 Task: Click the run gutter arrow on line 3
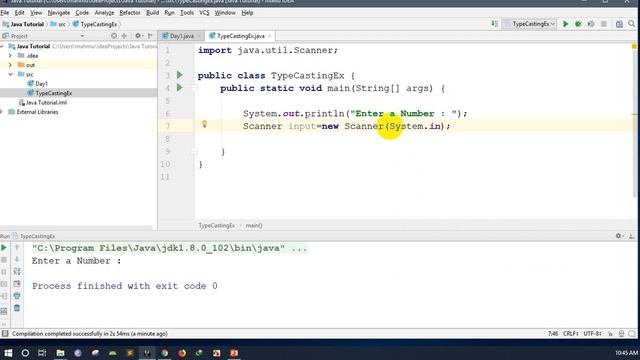(x=180, y=75)
